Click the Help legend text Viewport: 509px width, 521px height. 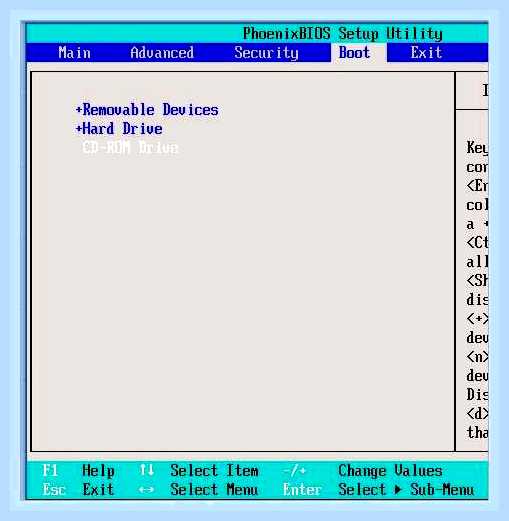click(x=98, y=471)
